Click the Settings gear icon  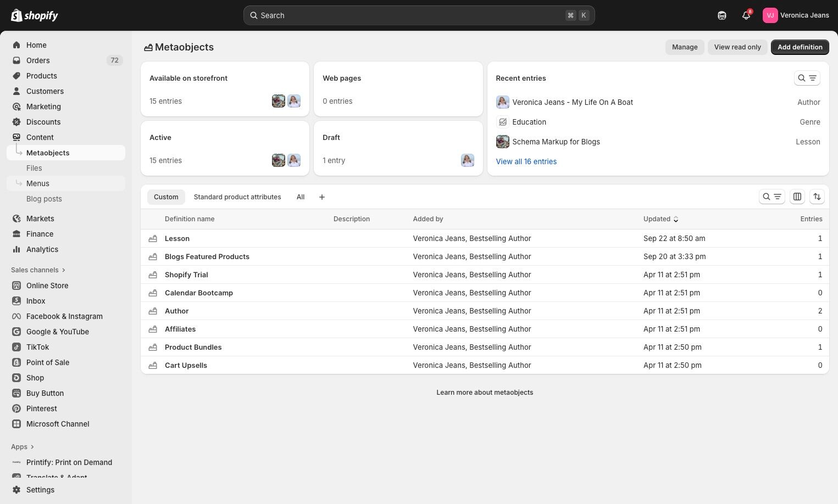[16, 490]
